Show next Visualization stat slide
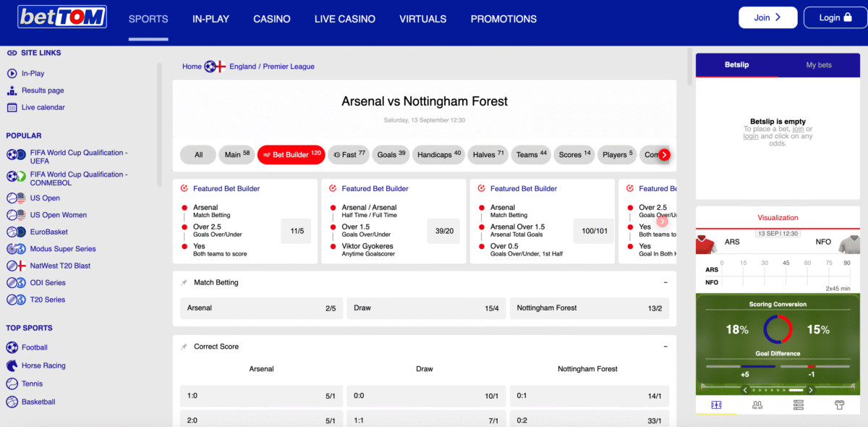Viewport: 868px width, 427px height. (812, 389)
